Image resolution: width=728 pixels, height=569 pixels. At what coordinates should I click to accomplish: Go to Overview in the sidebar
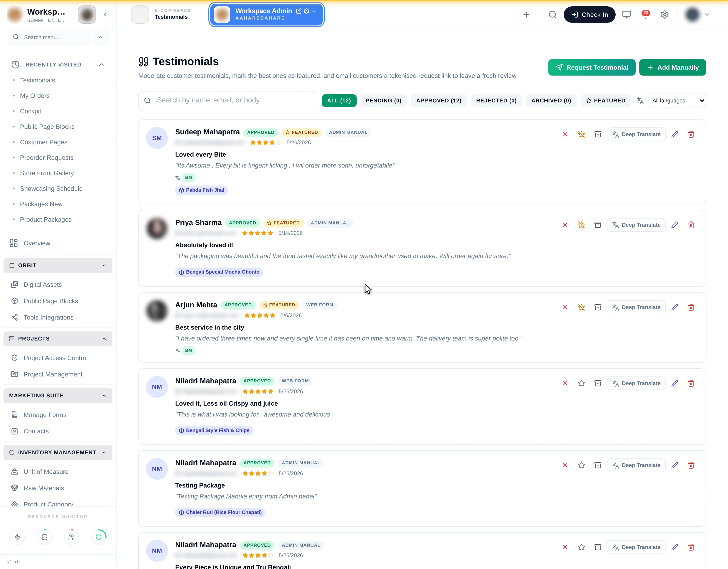point(37,243)
